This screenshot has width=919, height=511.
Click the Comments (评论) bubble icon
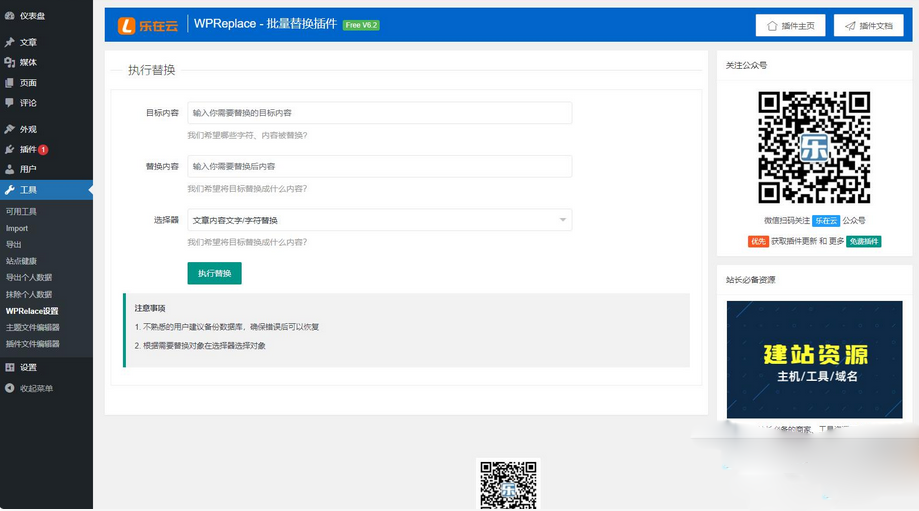click(10, 103)
